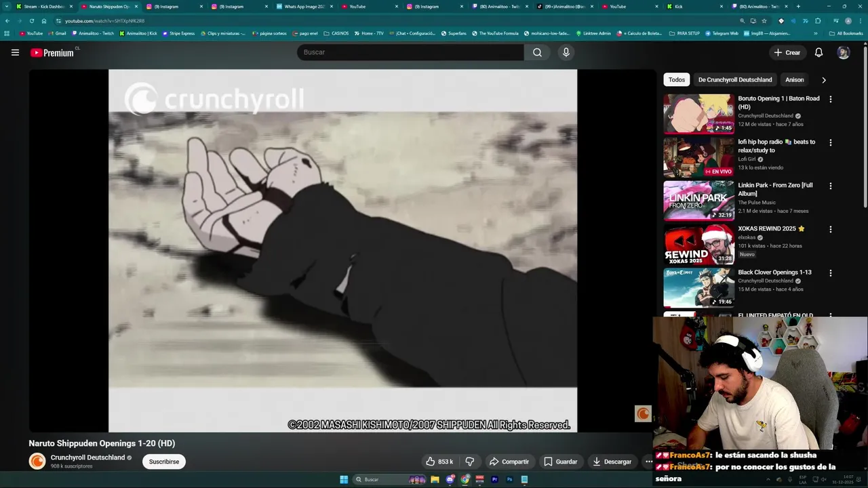Open options for XOKAS REWIND 2025

(830, 229)
